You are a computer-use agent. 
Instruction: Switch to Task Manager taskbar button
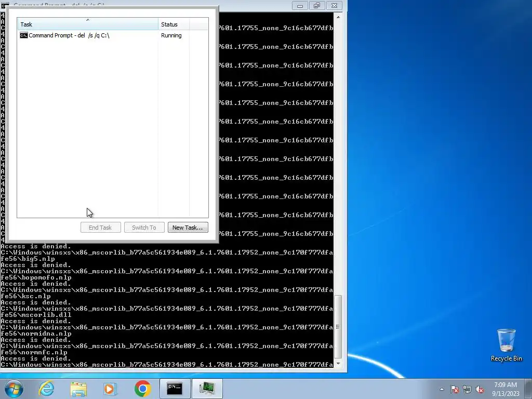pos(207,389)
